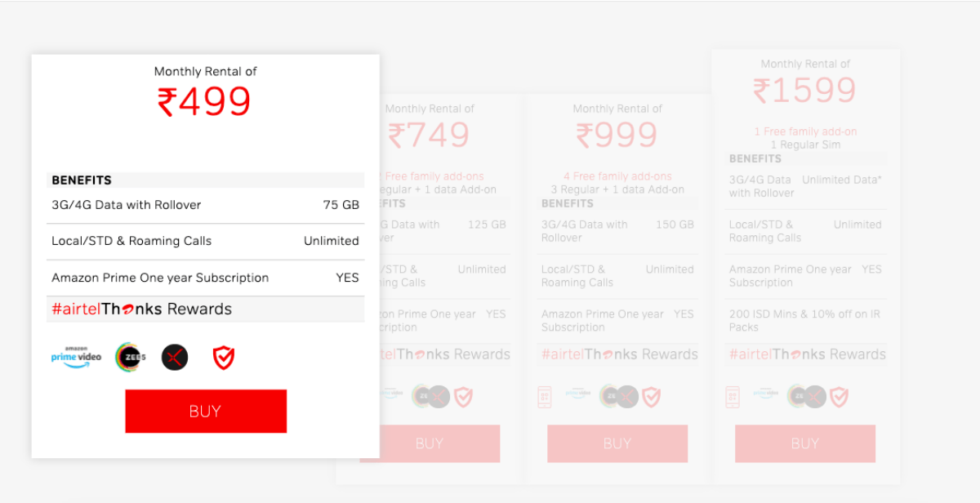Image resolution: width=980 pixels, height=503 pixels.
Task: Buy the ₹999 monthly rental plan
Action: pyautogui.click(x=617, y=443)
